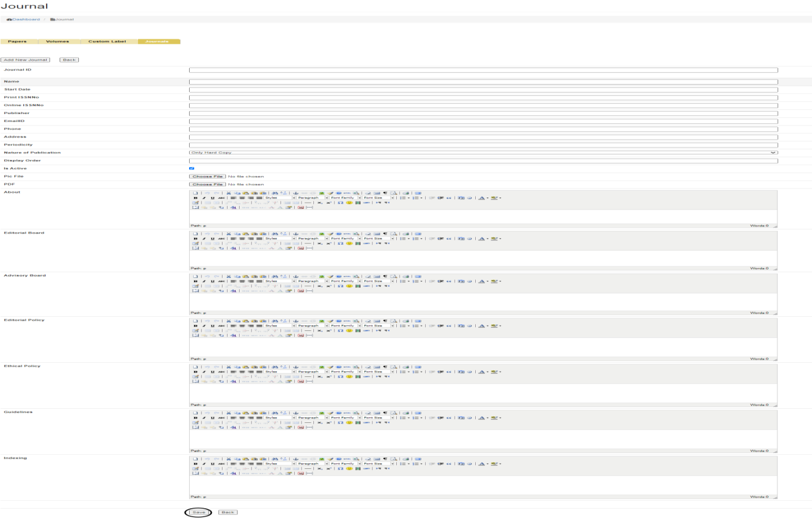Screen dimensions: 812x520
Task: Toggle the Is Active checkbox
Action: point(191,169)
